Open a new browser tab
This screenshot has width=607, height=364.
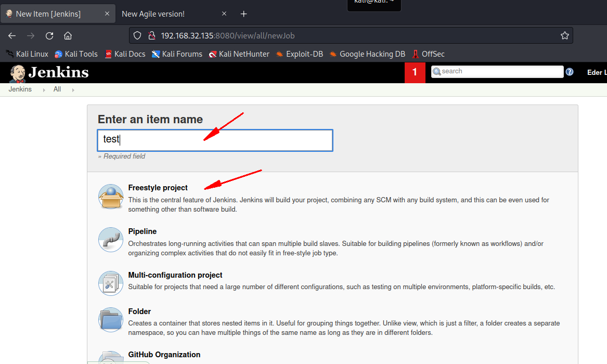(x=243, y=14)
